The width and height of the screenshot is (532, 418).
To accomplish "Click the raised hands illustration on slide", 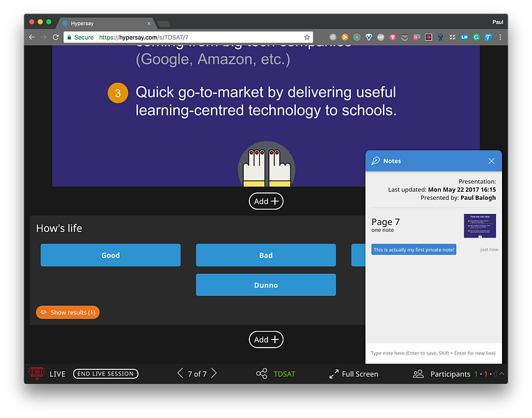I will (x=267, y=164).
